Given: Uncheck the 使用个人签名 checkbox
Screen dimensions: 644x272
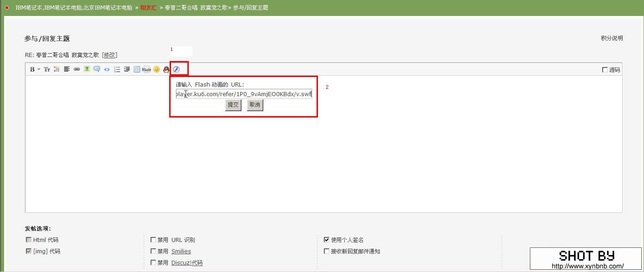Looking at the screenshot, I should point(327,240).
